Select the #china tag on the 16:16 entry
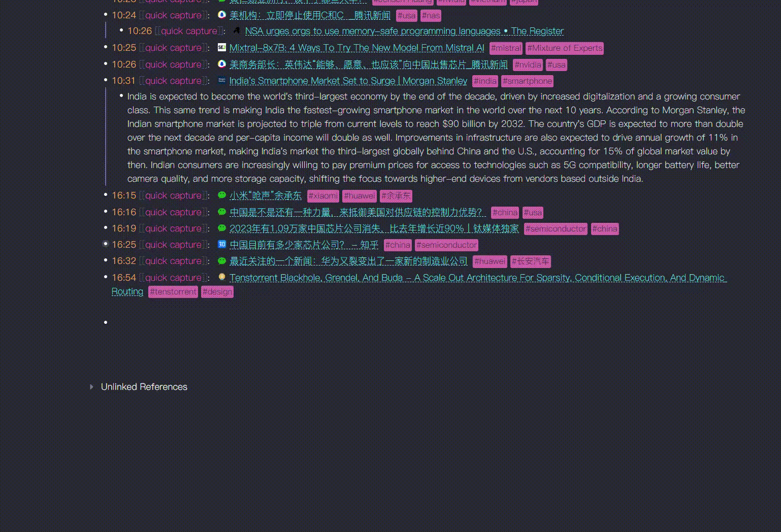The height and width of the screenshot is (532, 781). point(505,213)
